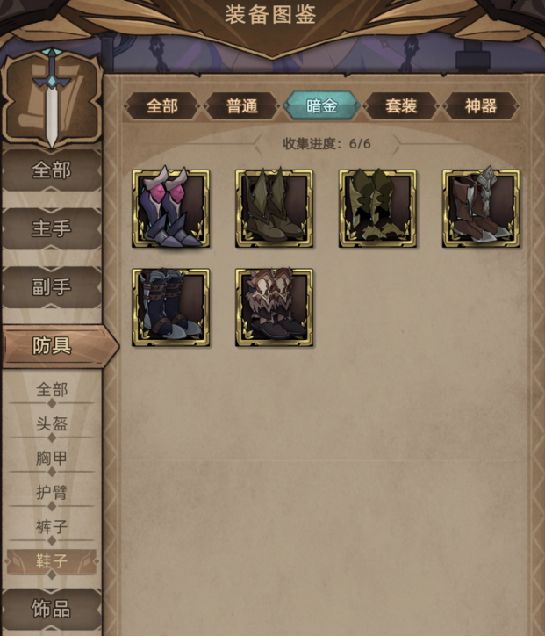Select 裤子 subcategory
Image resolution: width=546 pixels, height=637 pixels.
click(x=52, y=527)
